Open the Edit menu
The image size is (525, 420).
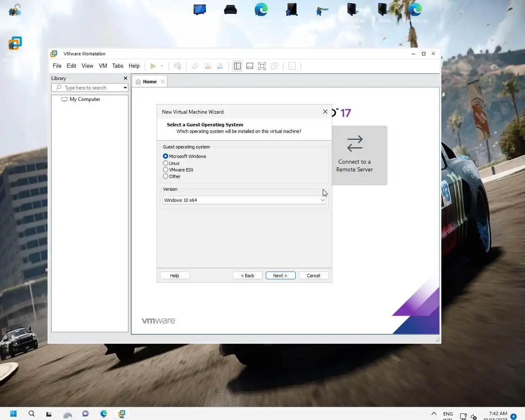pyautogui.click(x=71, y=66)
